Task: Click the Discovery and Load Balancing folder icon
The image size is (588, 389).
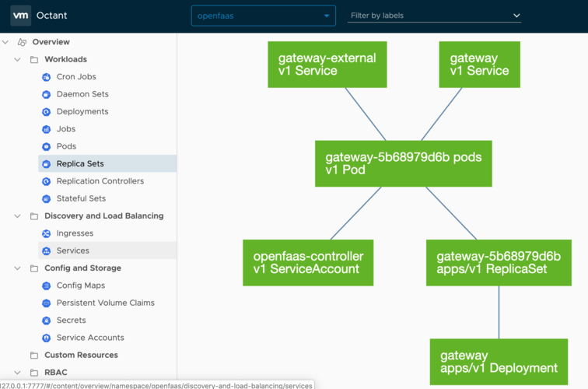Action: [x=34, y=216]
